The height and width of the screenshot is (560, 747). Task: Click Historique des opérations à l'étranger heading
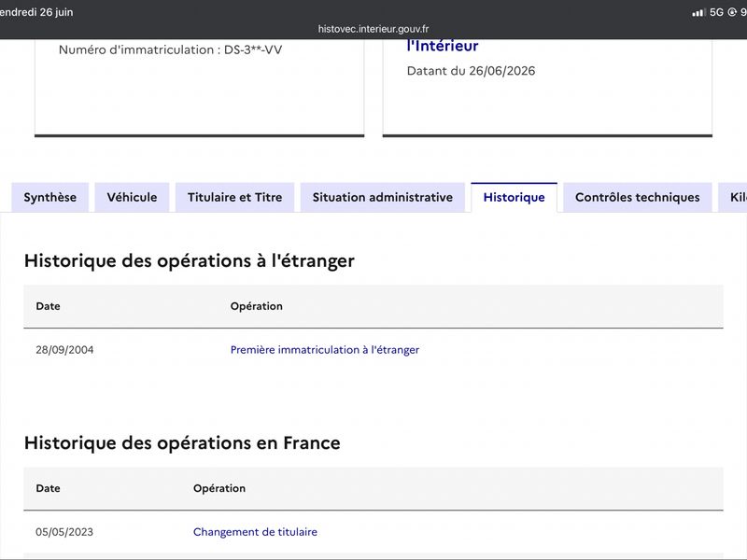click(x=190, y=261)
